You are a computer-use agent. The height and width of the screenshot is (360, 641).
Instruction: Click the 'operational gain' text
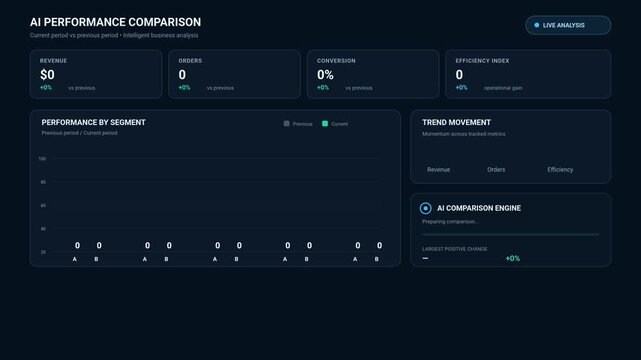point(503,88)
